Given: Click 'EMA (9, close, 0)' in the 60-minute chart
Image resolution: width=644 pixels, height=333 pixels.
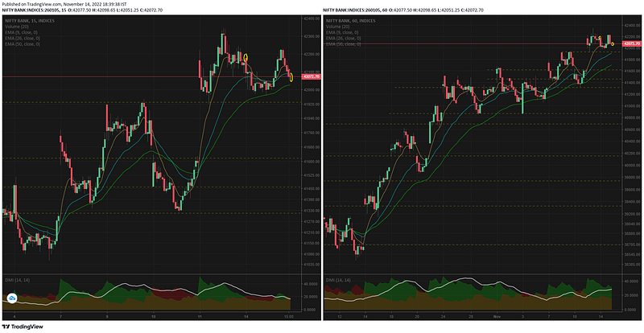Looking at the screenshot, I should (x=343, y=32).
